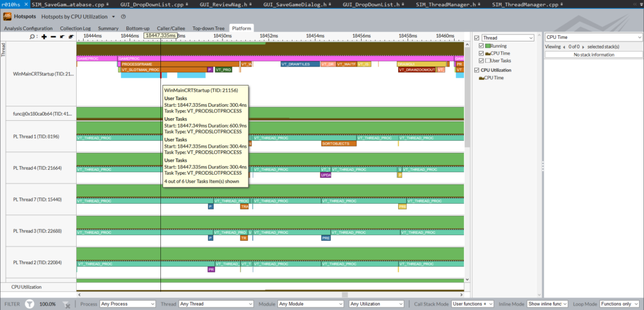Viewport: 644px width, 310px height.
Task: Switch to Analysis Configuration tab
Action: tap(28, 28)
